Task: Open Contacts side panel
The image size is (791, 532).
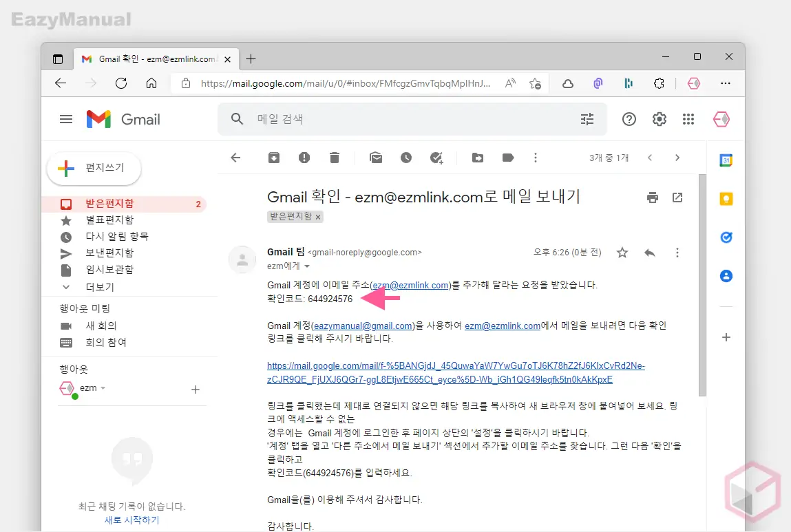Action: click(726, 276)
